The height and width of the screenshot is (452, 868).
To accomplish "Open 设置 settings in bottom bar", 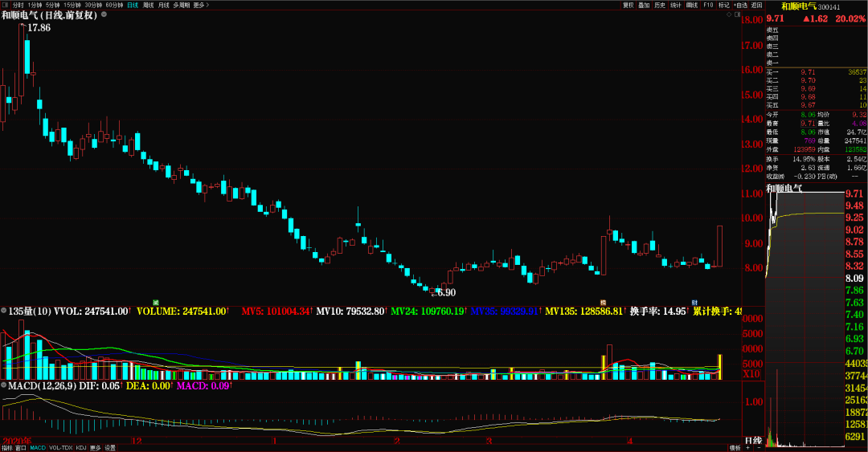I will pos(110,448).
